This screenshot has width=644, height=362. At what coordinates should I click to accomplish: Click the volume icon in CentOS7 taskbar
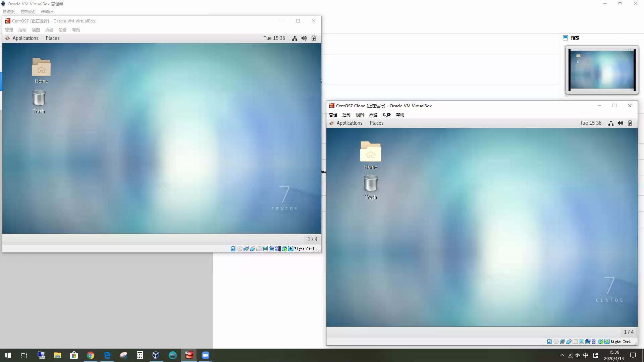[x=304, y=38]
